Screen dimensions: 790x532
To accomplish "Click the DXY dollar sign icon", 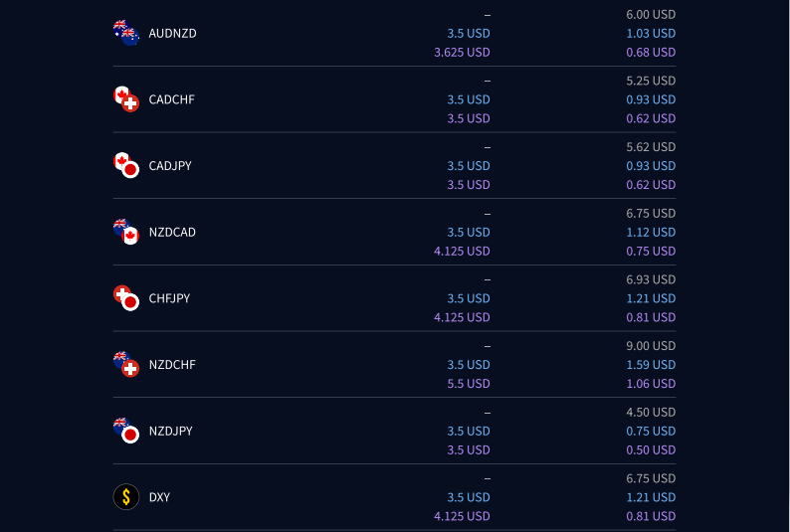I will (126, 497).
